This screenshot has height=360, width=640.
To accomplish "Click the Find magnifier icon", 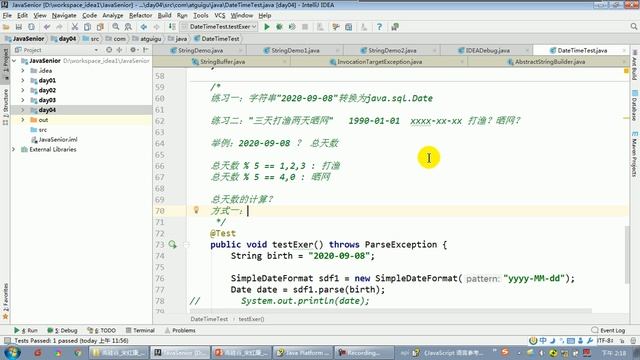I will pyautogui.click(x=116, y=27).
